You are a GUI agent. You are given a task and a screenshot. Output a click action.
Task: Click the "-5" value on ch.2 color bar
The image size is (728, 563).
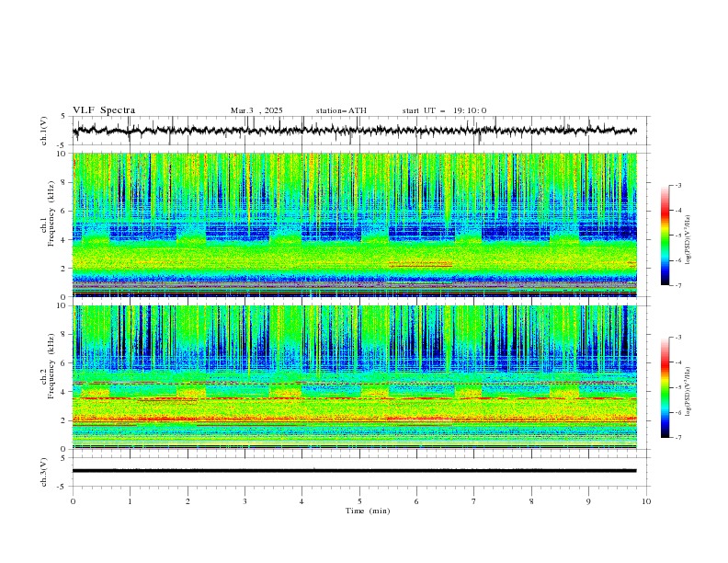pyautogui.click(x=678, y=387)
